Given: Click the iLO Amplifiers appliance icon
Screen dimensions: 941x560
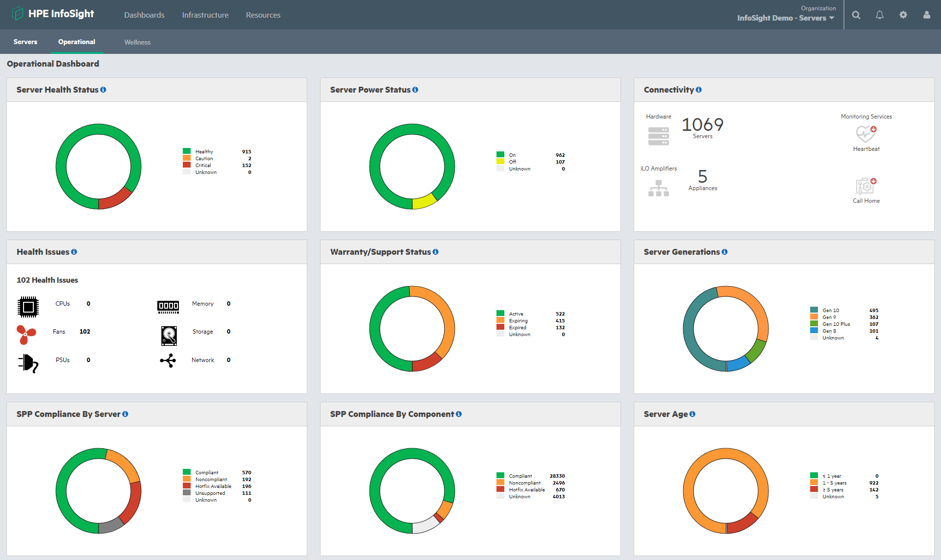Looking at the screenshot, I should (x=658, y=188).
